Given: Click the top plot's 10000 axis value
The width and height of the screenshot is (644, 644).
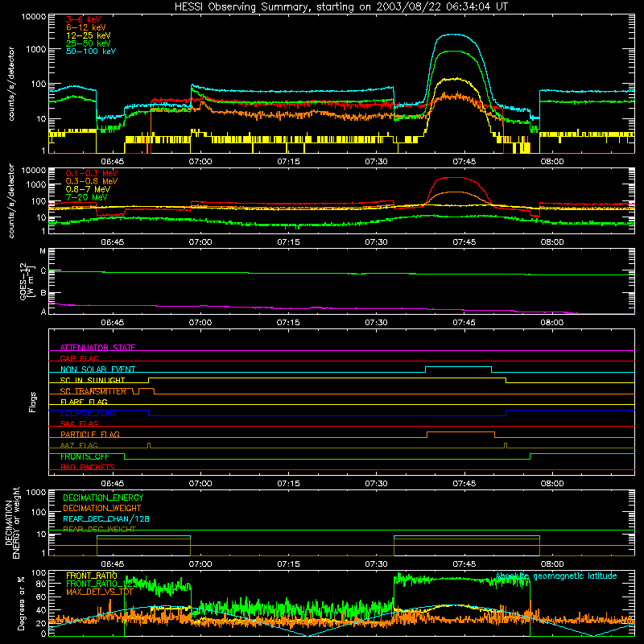Looking at the screenshot, I should pyautogui.click(x=34, y=17).
